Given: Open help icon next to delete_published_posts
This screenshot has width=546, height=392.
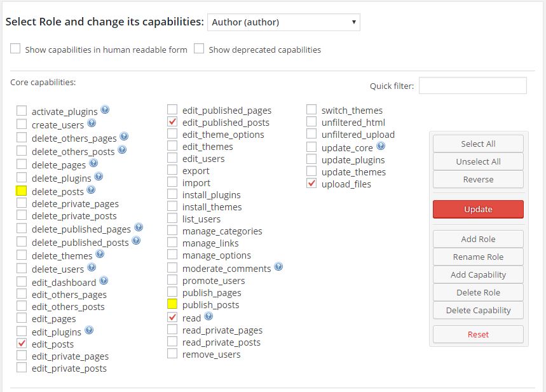Looking at the screenshot, I should (x=136, y=241).
